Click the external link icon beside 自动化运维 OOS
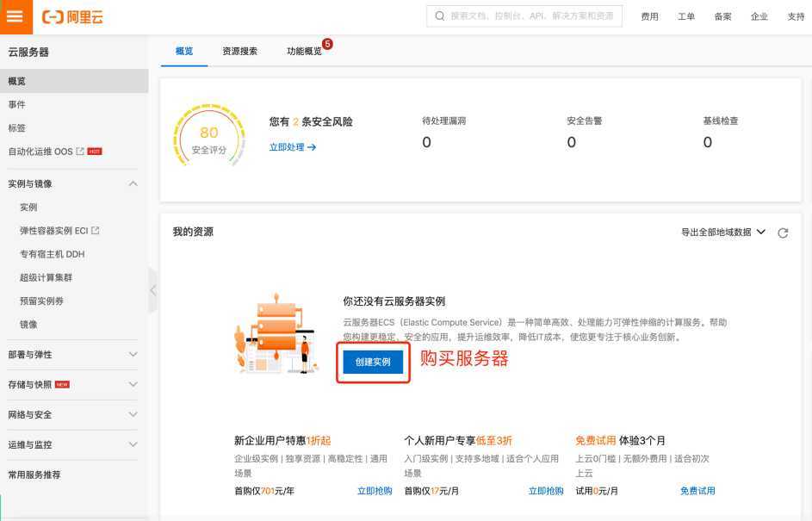 coord(80,152)
